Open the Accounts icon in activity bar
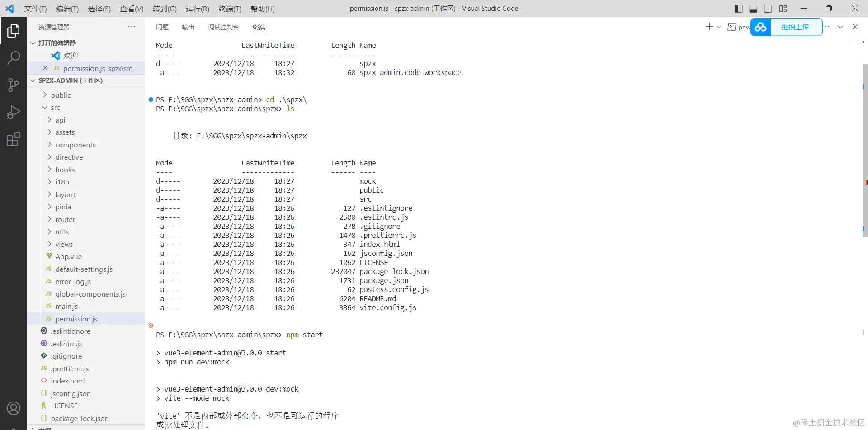 point(14,408)
